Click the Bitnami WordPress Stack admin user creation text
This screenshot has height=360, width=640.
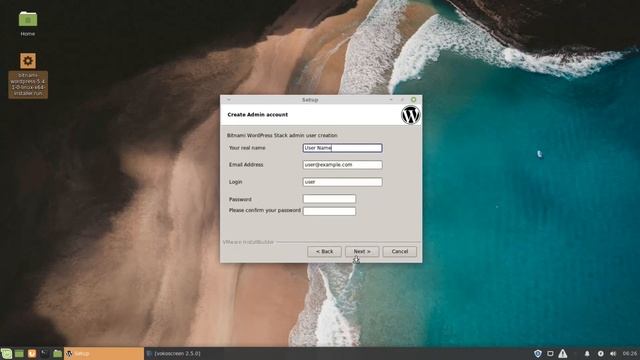(x=282, y=135)
